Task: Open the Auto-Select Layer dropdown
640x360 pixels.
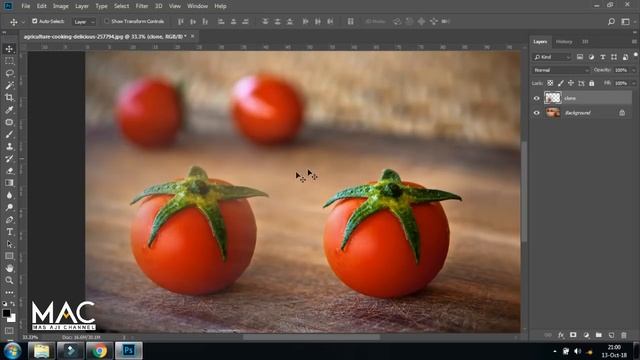Action: (x=84, y=22)
